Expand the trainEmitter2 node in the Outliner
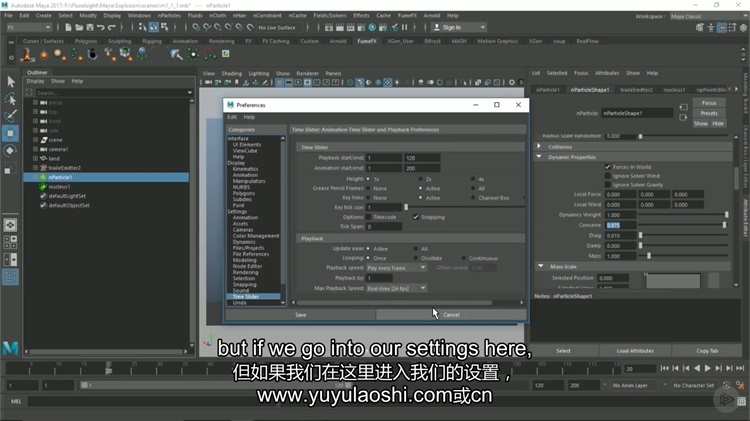This screenshot has height=421, width=750. pyautogui.click(x=35, y=168)
